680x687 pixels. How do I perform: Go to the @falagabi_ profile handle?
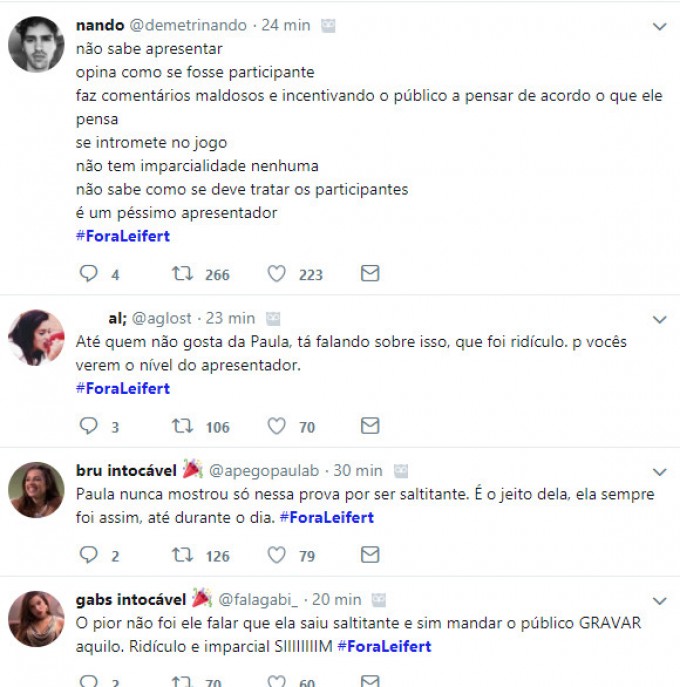pos(258,600)
